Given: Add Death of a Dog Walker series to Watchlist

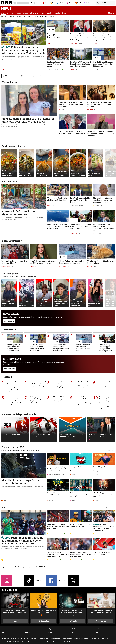Looking at the screenshot, I should (72, 621).
